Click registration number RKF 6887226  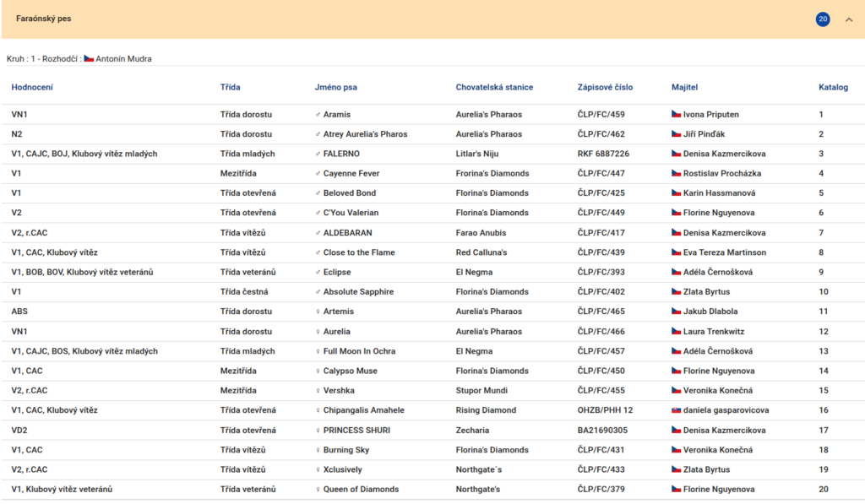point(603,154)
